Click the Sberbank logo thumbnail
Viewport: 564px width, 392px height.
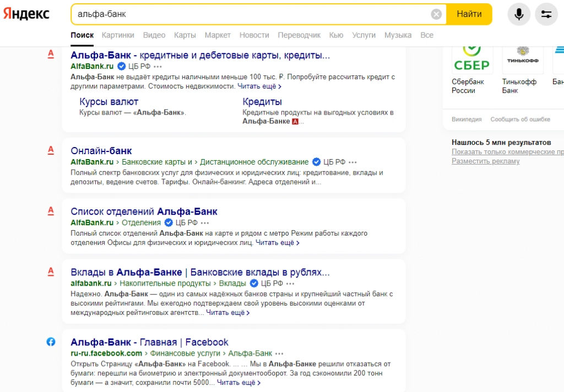[x=471, y=59]
